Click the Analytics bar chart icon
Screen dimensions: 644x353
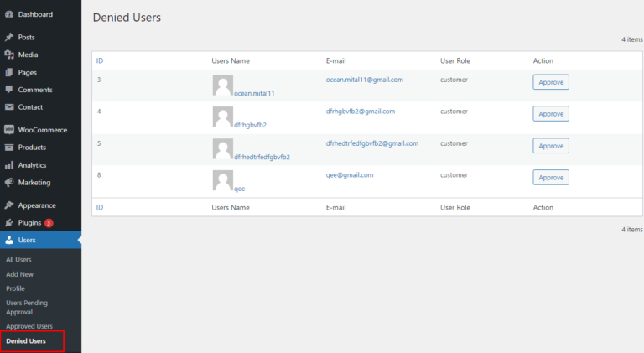(x=9, y=165)
